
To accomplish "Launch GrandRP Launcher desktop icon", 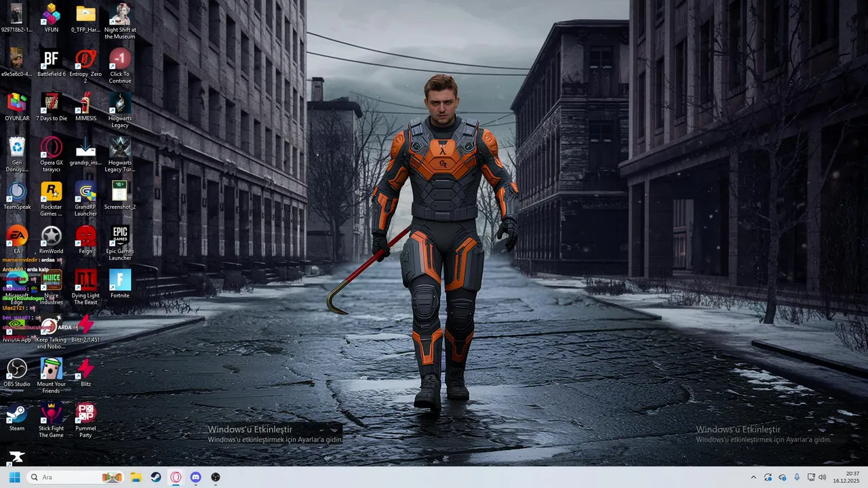I will (x=85, y=199).
